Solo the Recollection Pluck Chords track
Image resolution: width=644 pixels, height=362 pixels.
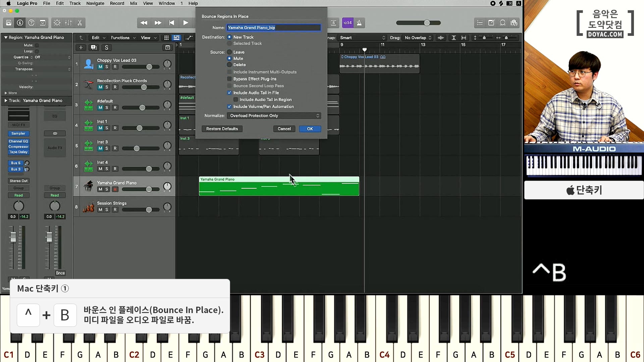click(107, 87)
